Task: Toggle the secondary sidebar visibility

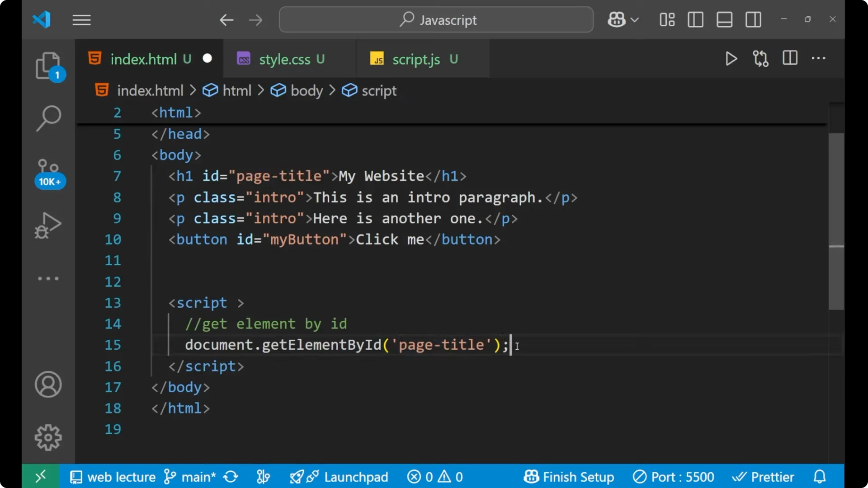Action: 753,19
